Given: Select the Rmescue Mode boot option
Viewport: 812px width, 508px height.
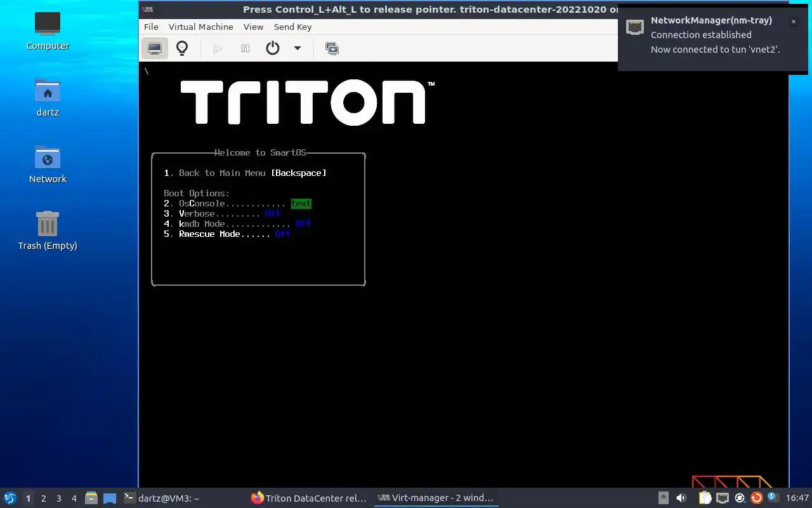Looking at the screenshot, I should coord(227,234).
